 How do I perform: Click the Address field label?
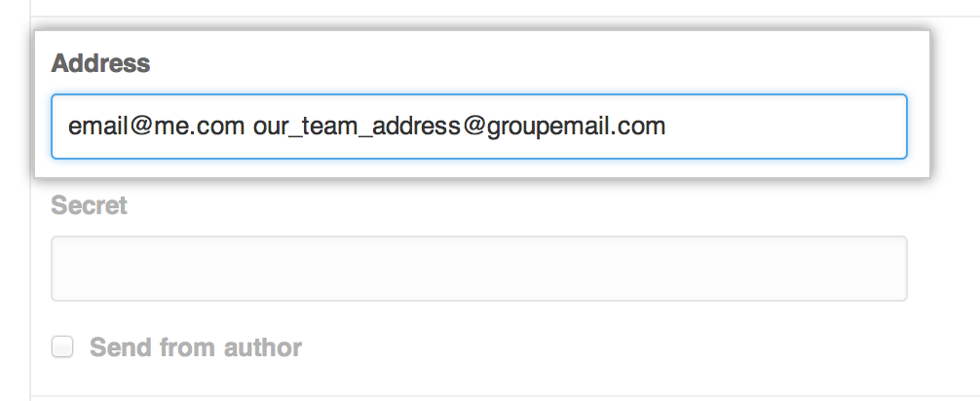pyautogui.click(x=100, y=64)
